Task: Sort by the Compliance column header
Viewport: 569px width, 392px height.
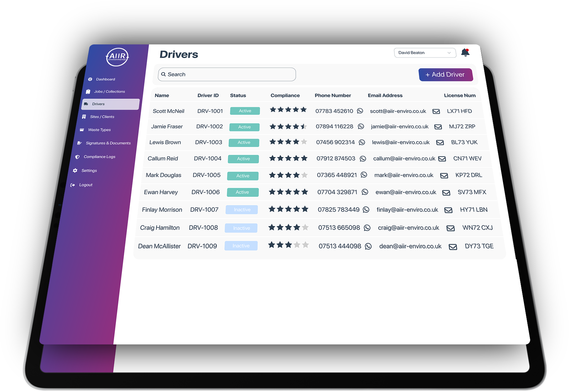Action: tap(285, 95)
